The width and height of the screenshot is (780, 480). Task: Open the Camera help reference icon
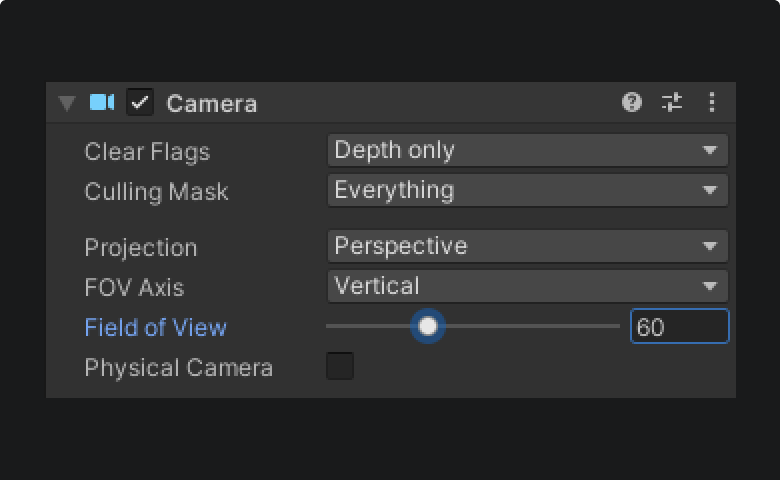coord(632,102)
